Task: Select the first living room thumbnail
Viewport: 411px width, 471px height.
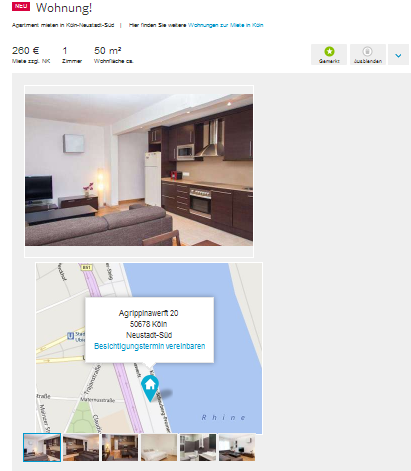Action: click(42, 447)
